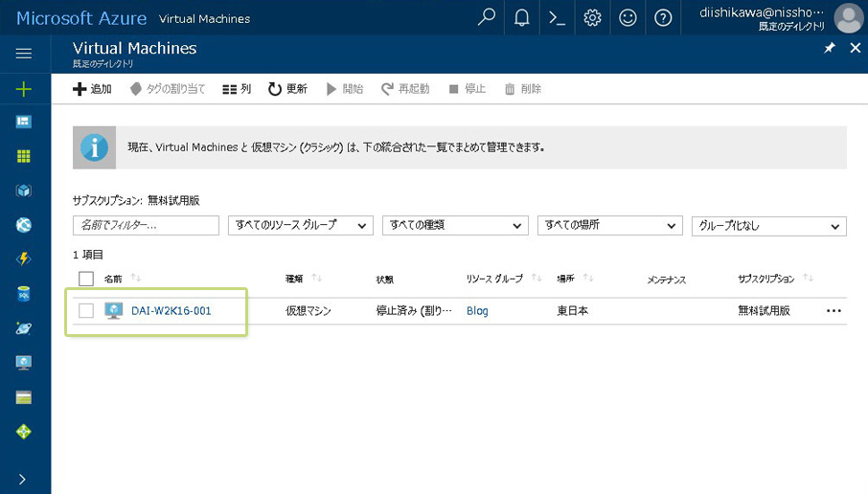Viewport: 868px width, 494px height.
Task: Click the feedback smiley icon
Action: (628, 17)
